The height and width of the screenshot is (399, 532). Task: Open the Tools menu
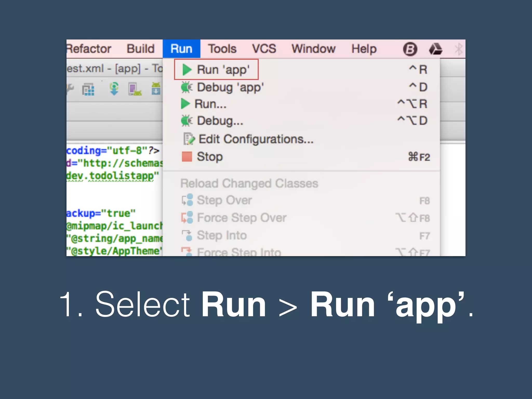pyautogui.click(x=222, y=49)
